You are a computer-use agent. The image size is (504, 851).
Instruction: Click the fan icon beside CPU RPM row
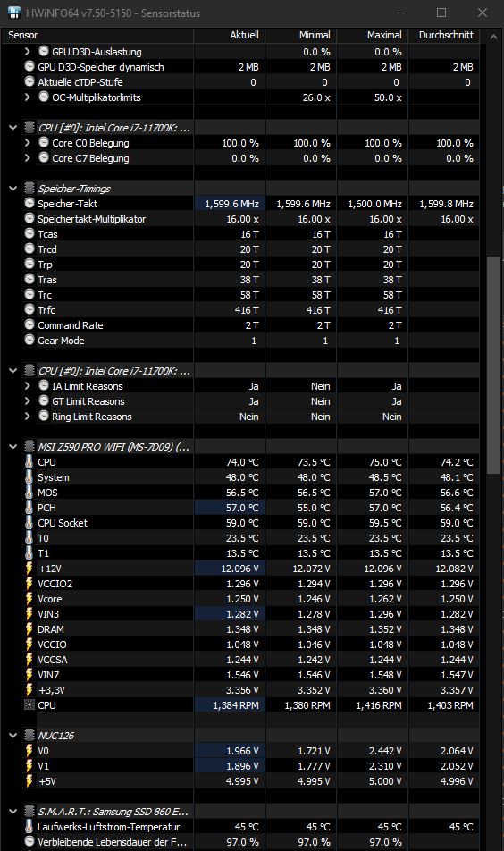point(29,705)
